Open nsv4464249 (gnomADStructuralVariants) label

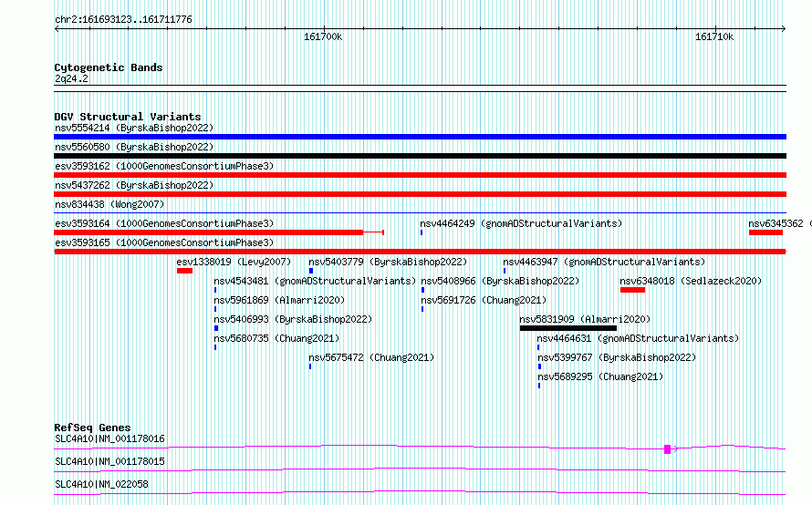(x=521, y=223)
